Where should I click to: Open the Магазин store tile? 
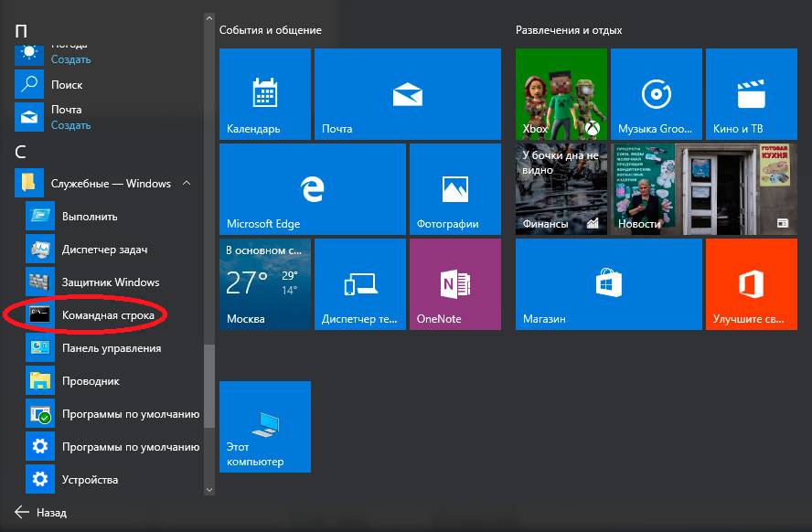[x=608, y=284]
